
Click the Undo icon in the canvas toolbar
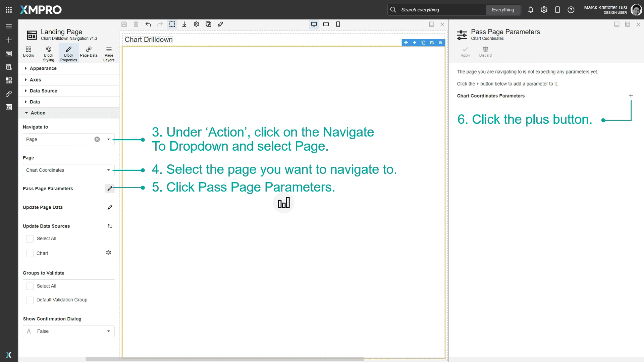(x=148, y=24)
